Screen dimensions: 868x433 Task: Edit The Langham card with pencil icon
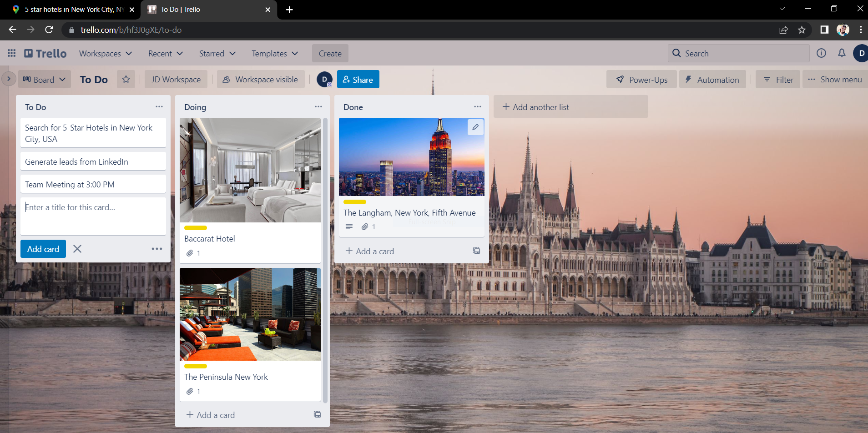(475, 127)
